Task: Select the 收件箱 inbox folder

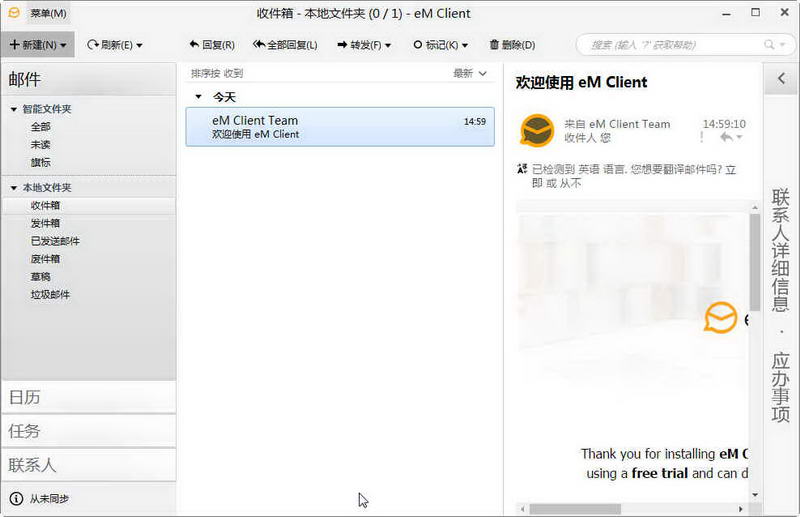Action: coord(89,206)
